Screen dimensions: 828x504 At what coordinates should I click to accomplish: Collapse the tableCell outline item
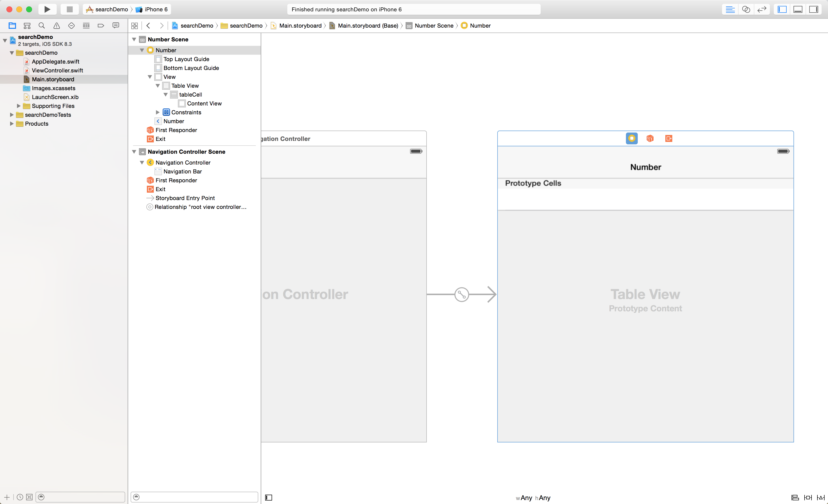[x=166, y=95]
